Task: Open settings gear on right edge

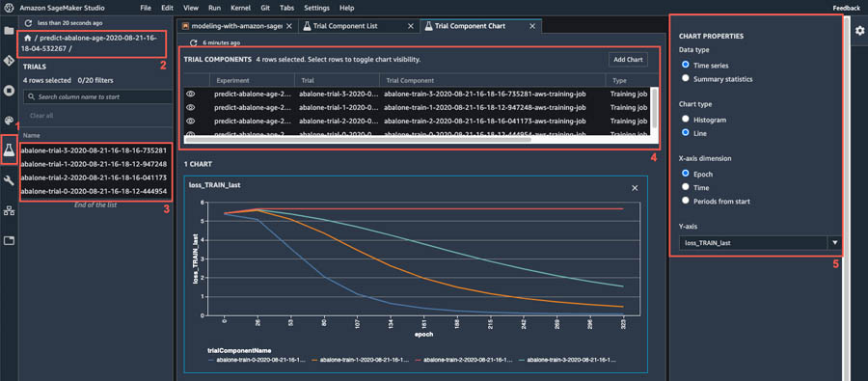Action: click(859, 31)
